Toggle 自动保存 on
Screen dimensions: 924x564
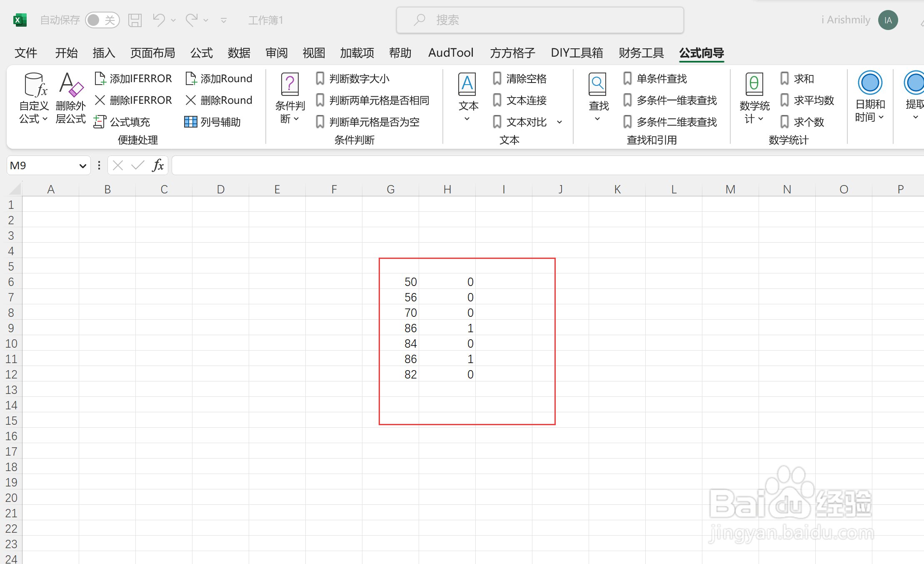[x=102, y=20]
